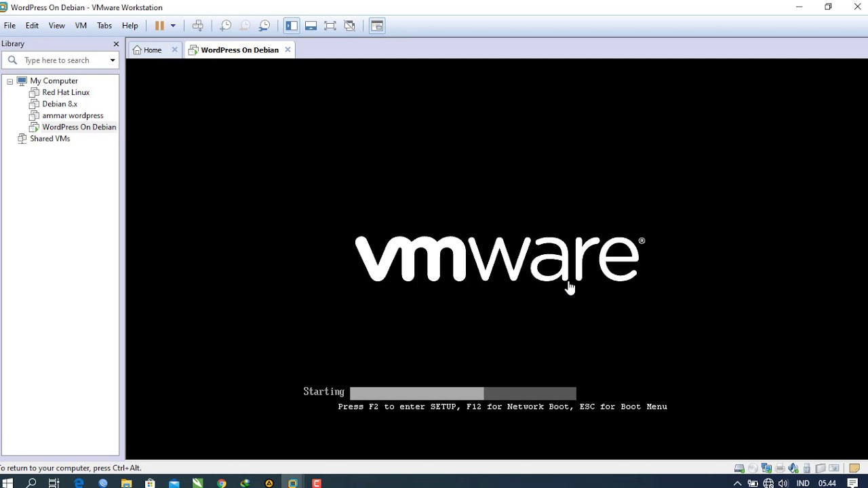Viewport: 868px width, 488px height.
Task: Take a snapshot of this virtual machine
Action: point(226,26)
